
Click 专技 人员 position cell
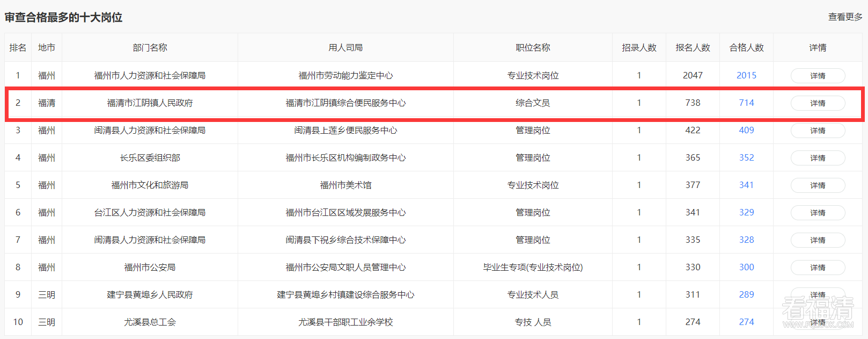pyautogui.click(x=533, y=322)
